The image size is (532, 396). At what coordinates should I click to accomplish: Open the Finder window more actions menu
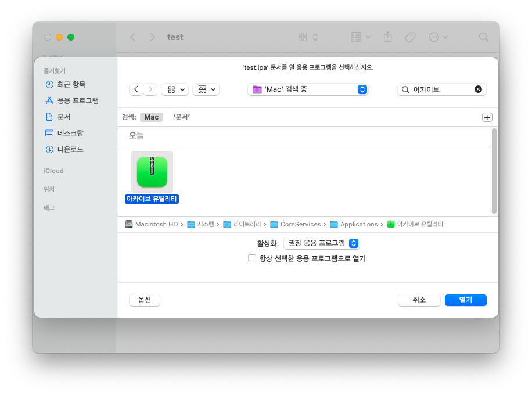click(x=438, y=37)
